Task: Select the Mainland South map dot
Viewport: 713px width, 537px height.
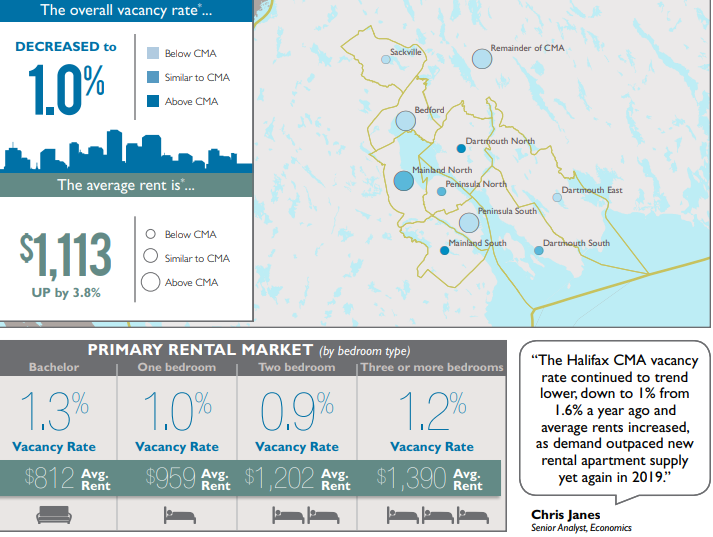Action: (445, 251)
